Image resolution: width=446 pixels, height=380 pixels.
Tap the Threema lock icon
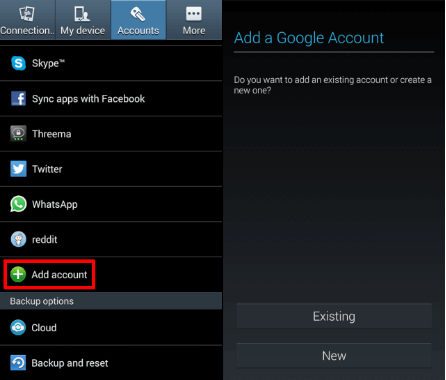click(18, 134)
